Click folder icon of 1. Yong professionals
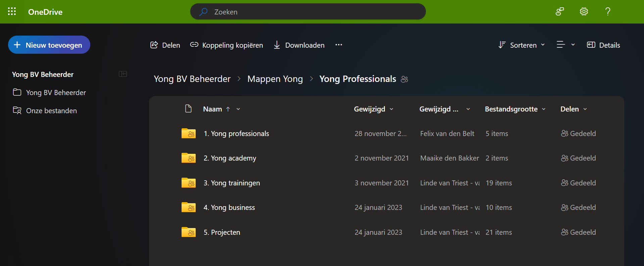644x266 pixels. click(189, 133)
